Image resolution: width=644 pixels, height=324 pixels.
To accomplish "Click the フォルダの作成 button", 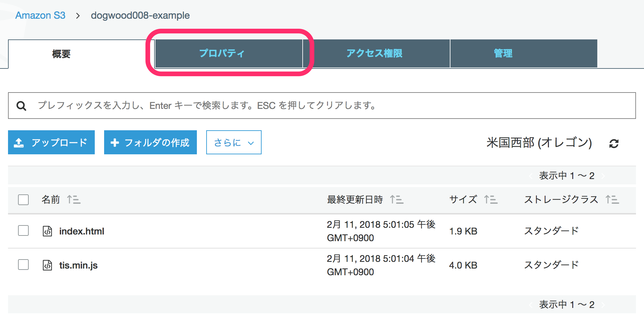I will point(150,142).
